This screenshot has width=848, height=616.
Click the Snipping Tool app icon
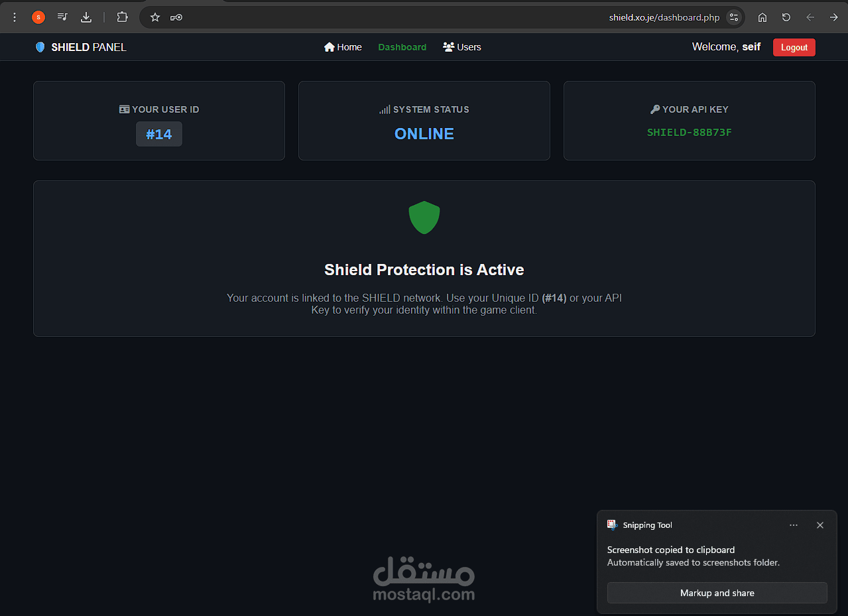(x=613, y=525)
